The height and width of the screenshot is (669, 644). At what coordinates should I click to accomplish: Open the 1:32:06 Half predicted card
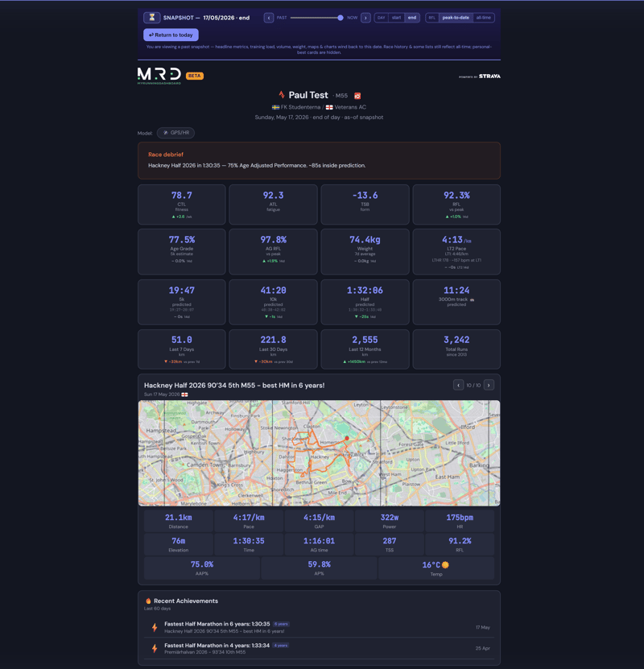coord(365,302)
